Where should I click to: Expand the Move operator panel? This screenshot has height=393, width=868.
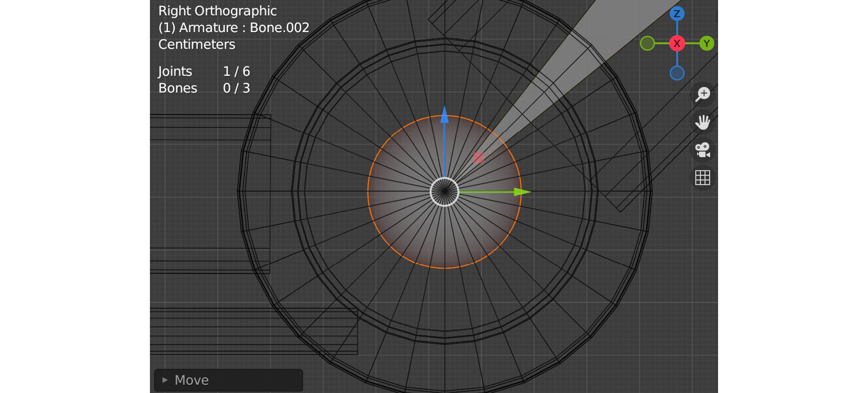(228, 380)
